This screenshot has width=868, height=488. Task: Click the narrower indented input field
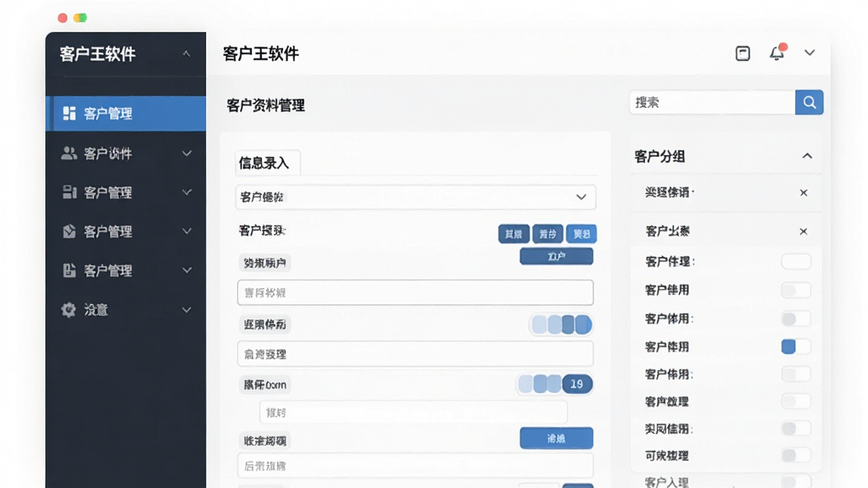tap(414, 413)
